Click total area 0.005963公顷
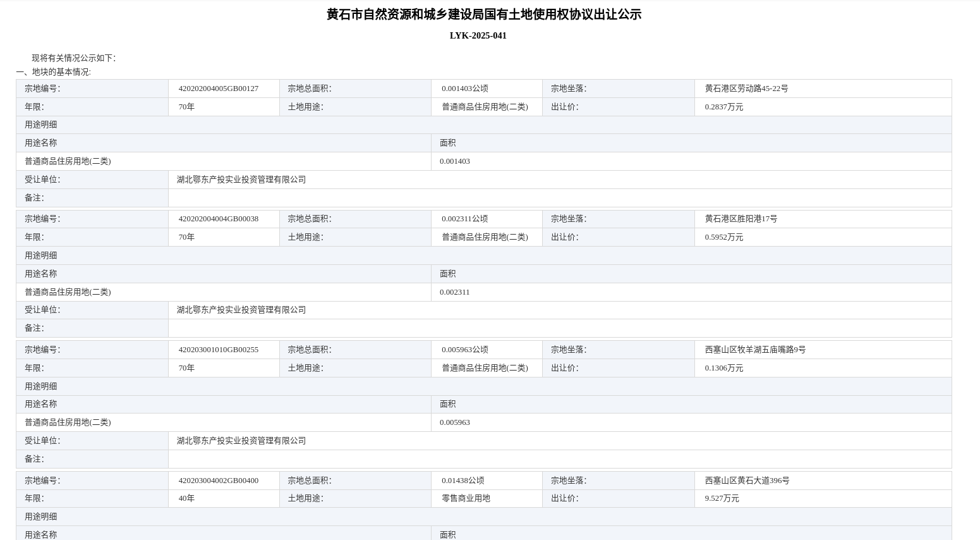 [464, 350]
